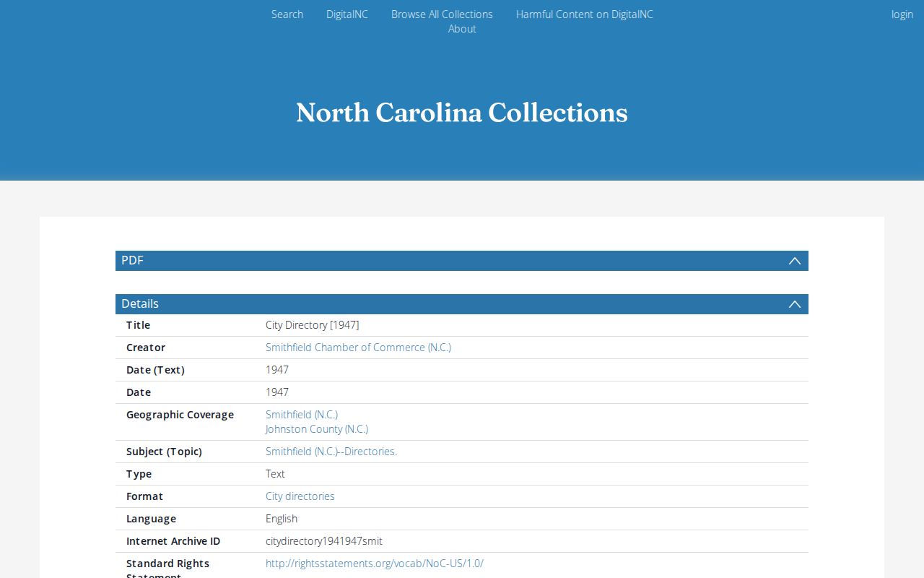Click the PDF section header label

tap(132, 261)
